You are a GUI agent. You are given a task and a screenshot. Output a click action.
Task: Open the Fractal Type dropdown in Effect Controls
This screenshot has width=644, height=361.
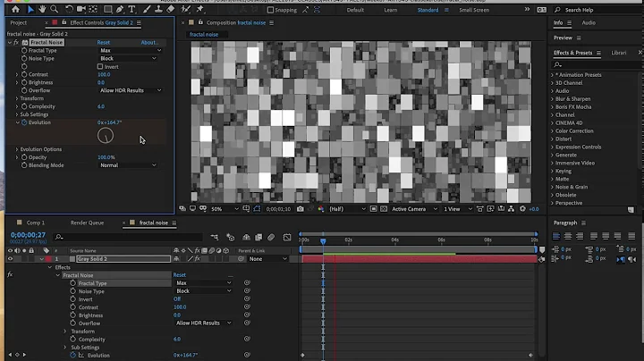128,50
